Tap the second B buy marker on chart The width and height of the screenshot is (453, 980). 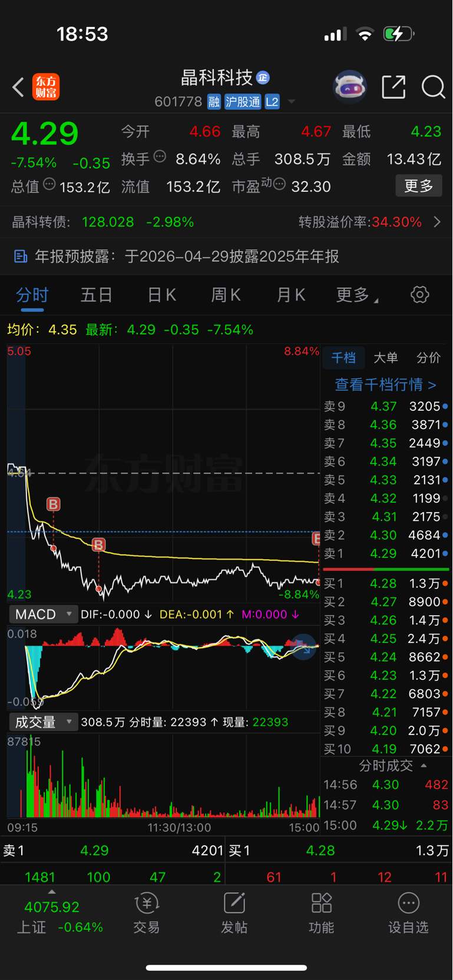[98, 544]
